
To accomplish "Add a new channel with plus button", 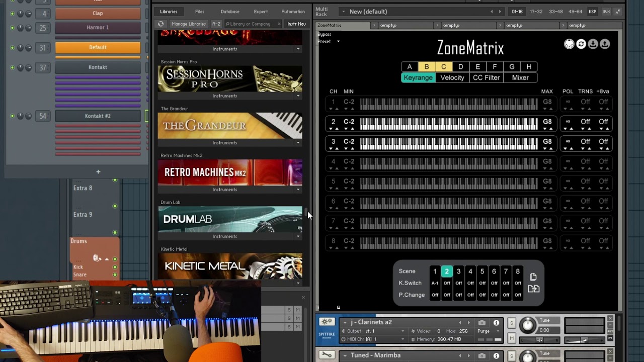I will tap(98, 172).
